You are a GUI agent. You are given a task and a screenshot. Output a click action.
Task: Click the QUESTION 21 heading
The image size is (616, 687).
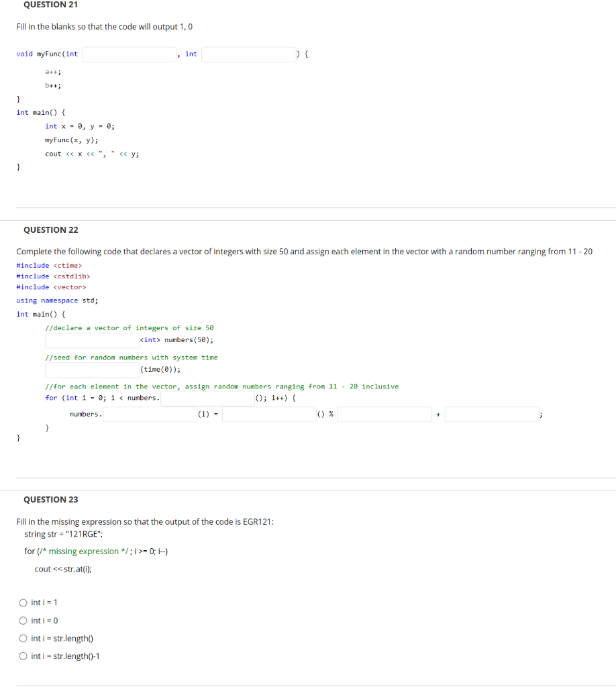point(50,5)
